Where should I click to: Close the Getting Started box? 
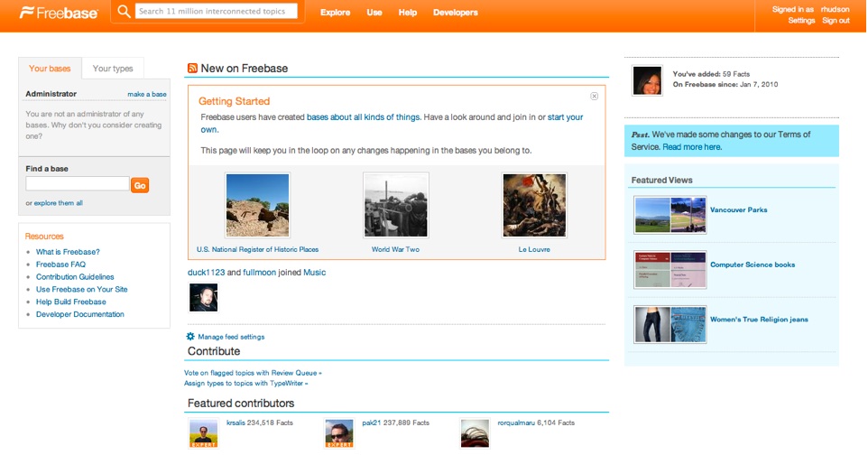tap(594, 97)
